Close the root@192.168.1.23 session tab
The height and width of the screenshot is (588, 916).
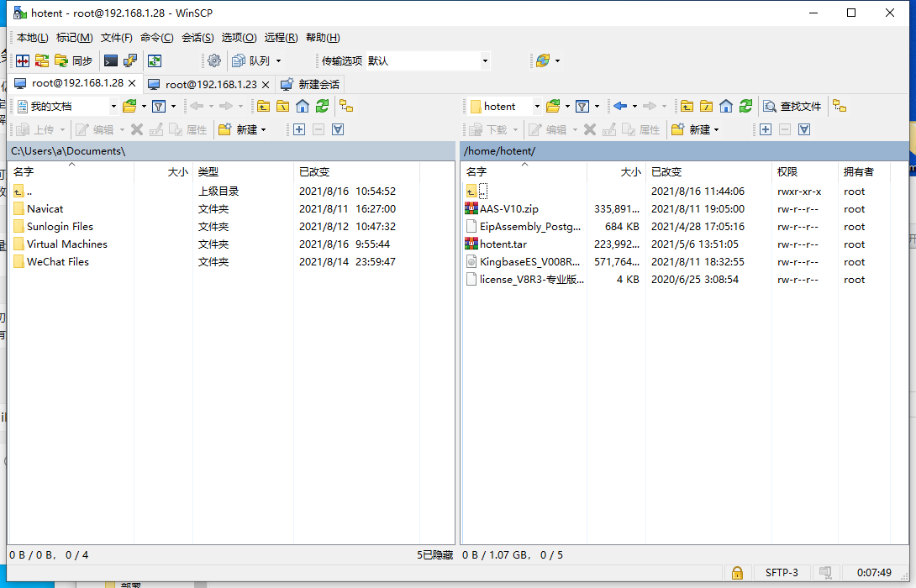click(266, 85)
